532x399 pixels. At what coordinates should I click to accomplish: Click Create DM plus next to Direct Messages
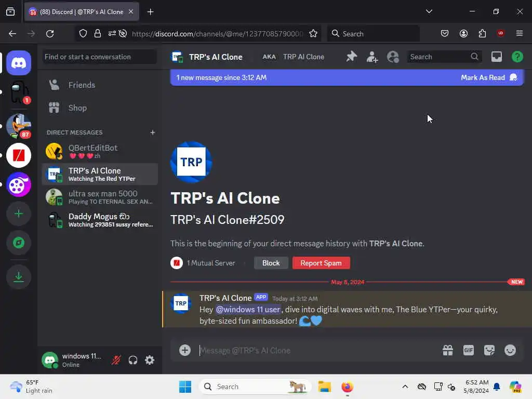coord(152,132)
